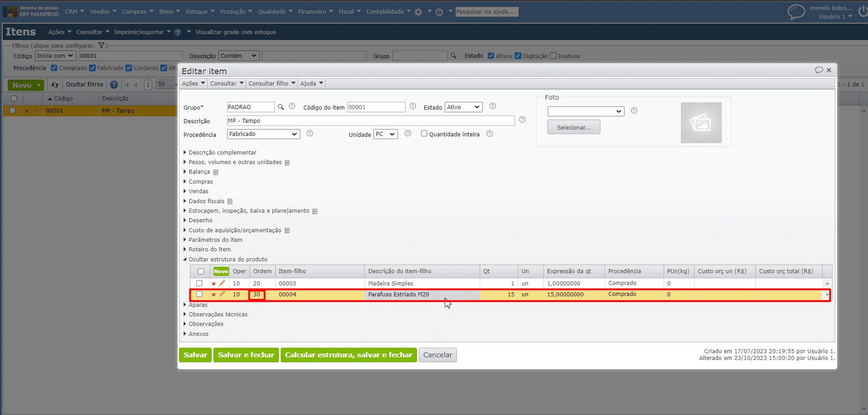
Task: Click the settings gear in top menu bar
Action: 418,12
